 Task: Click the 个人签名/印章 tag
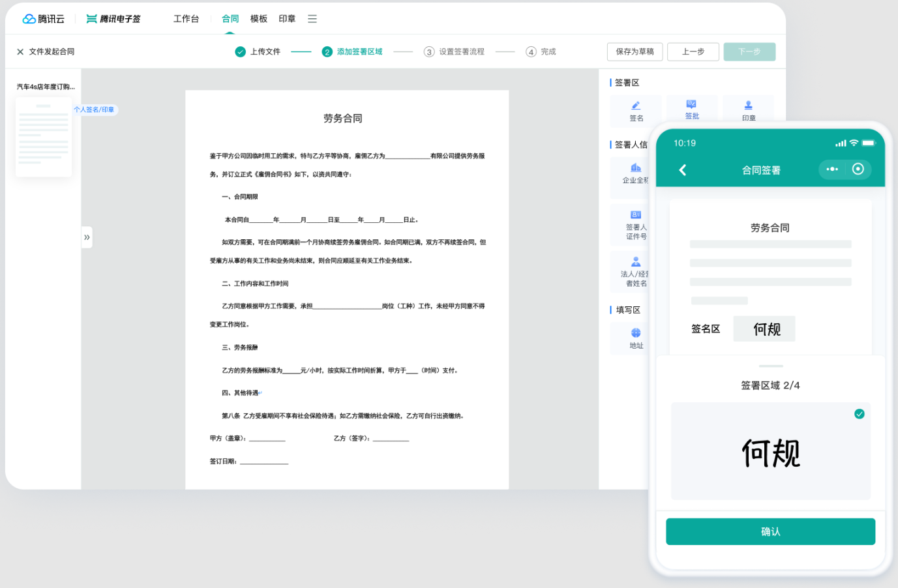tap(95, 110)
